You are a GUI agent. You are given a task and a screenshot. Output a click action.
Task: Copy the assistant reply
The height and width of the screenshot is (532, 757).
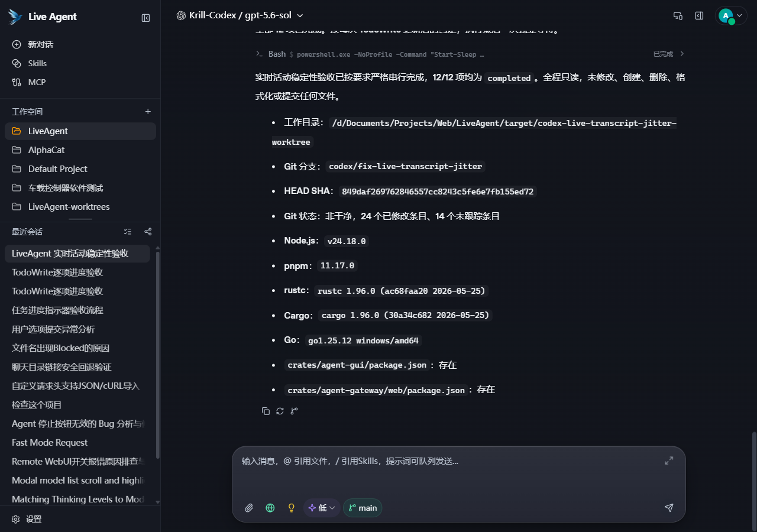pos(266,411)
